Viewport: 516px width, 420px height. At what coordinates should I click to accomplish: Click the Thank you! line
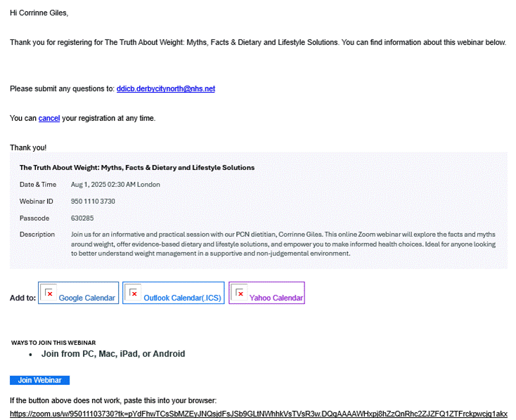click(28, 147)
